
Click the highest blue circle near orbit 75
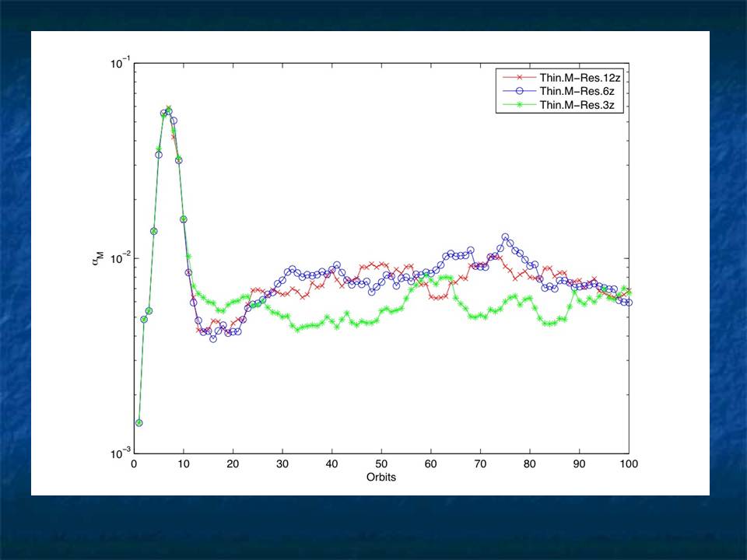coord(505,236)
